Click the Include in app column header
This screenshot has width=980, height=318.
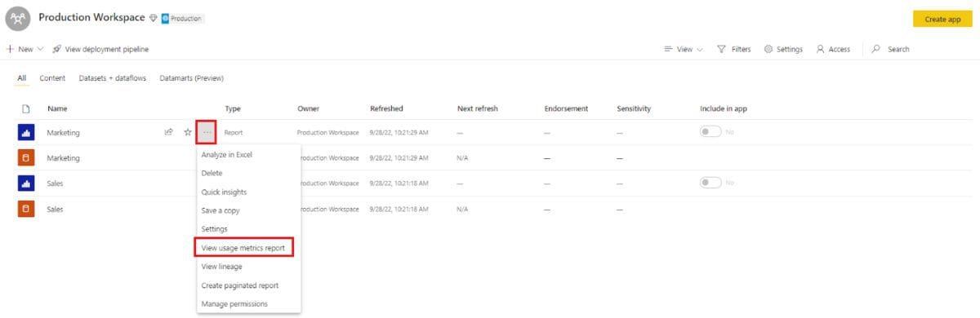(724, 108)
